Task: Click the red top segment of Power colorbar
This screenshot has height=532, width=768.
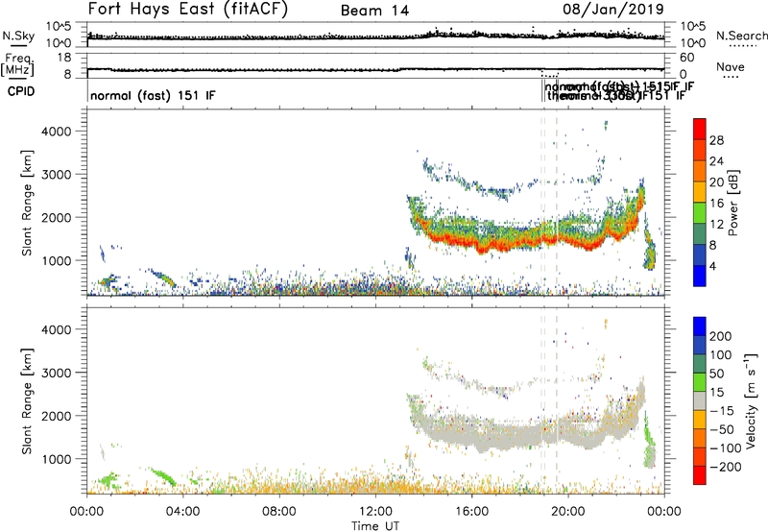Action: 700,129
